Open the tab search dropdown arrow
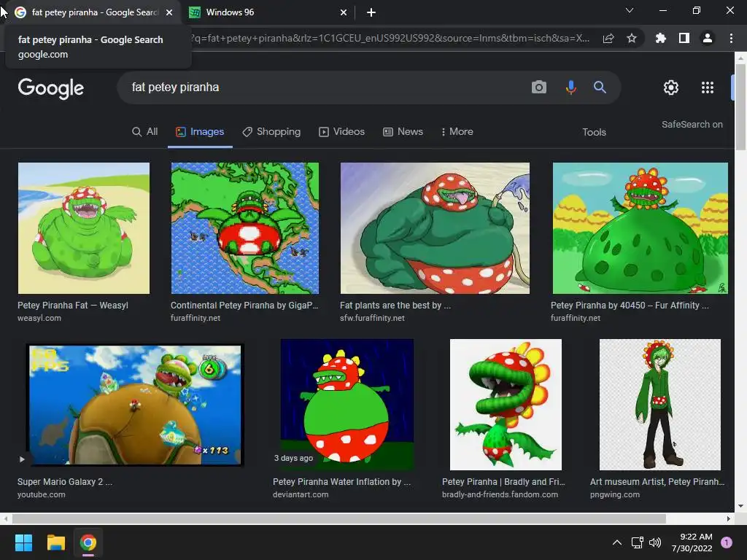The image size is (747, 560). coord(630,10)
